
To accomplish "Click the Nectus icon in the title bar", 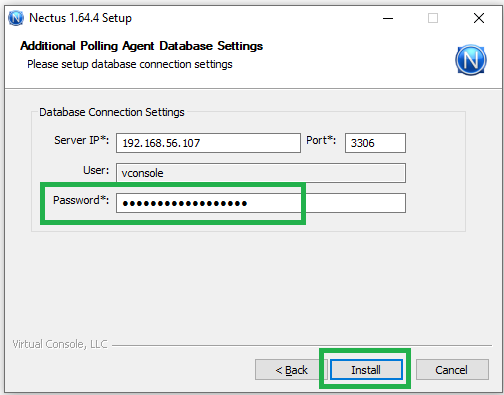I will click(16, 18).
